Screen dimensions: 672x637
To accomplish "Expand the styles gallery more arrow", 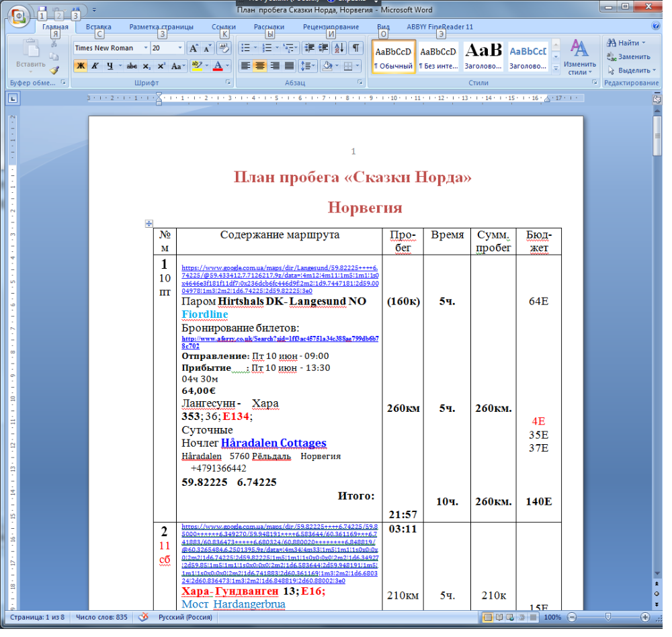I will (556, 68).
